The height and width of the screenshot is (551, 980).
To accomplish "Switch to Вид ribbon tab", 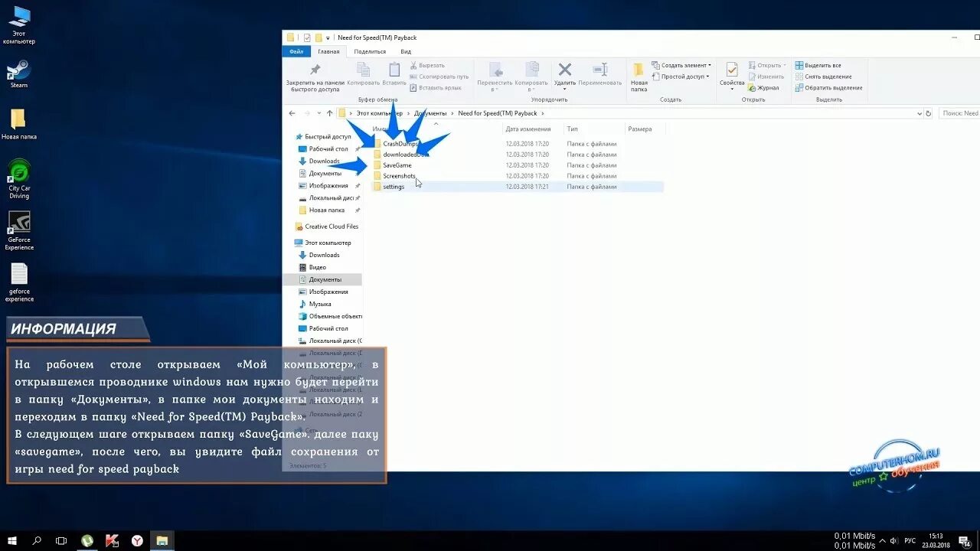I will point(406,51).
